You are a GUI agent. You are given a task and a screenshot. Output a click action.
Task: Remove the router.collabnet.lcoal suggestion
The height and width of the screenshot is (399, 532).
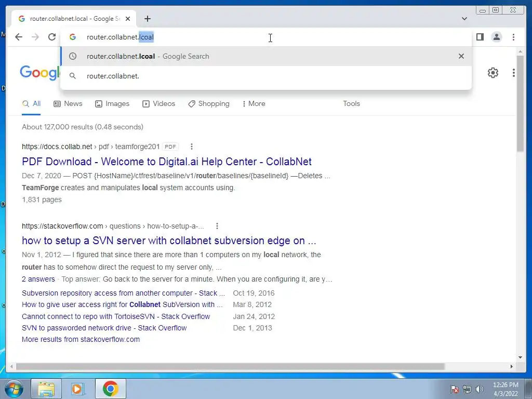(x=461, y=56)
